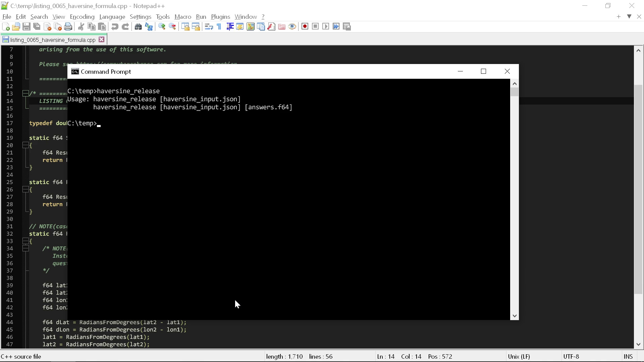Collapse the fold marker at line 33
This screenshot has width=644, height=362.
[25, 241]
